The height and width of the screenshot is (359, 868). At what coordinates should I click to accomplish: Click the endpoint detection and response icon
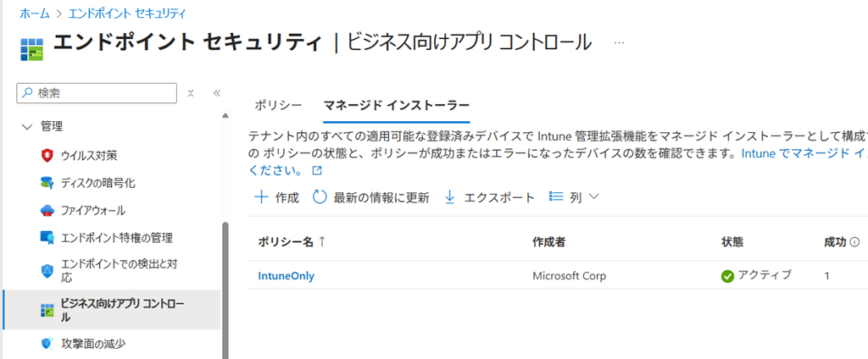(47, 271)
